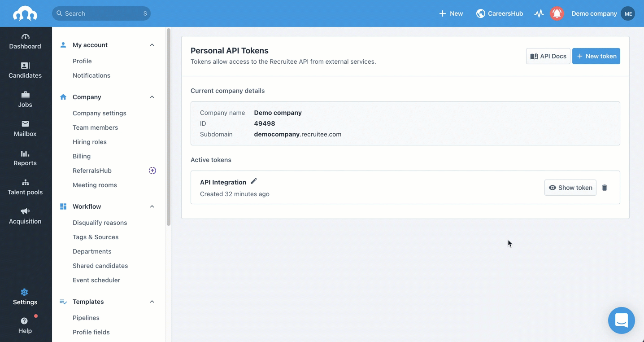
Task: Open Tags & Sources
Action: (96, 237)
